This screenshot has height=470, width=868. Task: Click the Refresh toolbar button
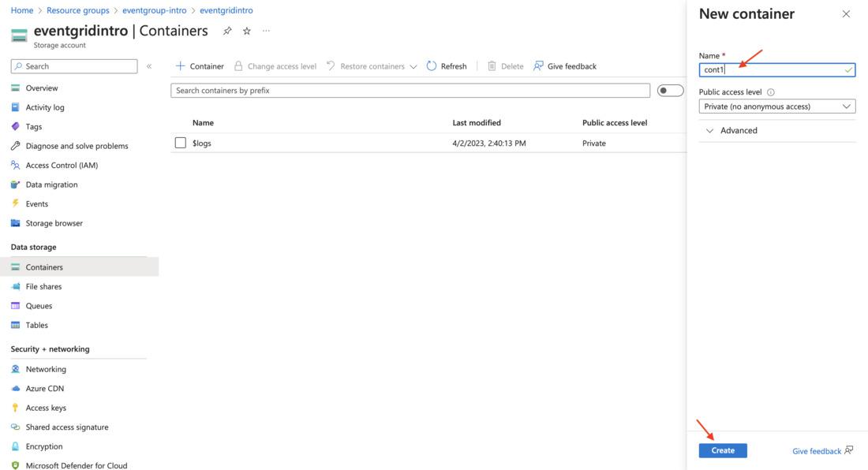click(447, 66)
